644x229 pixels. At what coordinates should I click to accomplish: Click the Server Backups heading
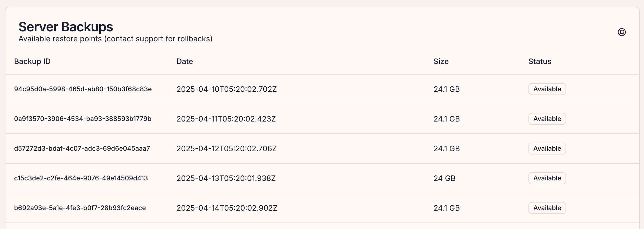[x=66, y=27]
